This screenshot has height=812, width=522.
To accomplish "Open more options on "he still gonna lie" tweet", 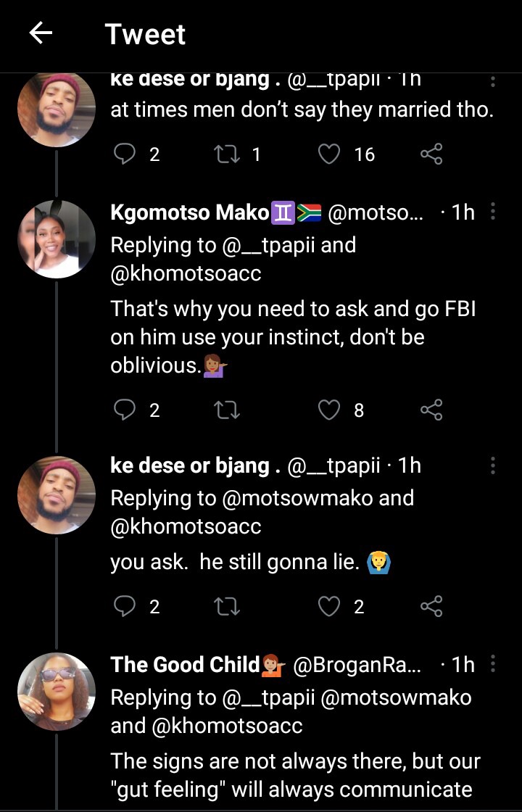I will [x=493, y=465].
